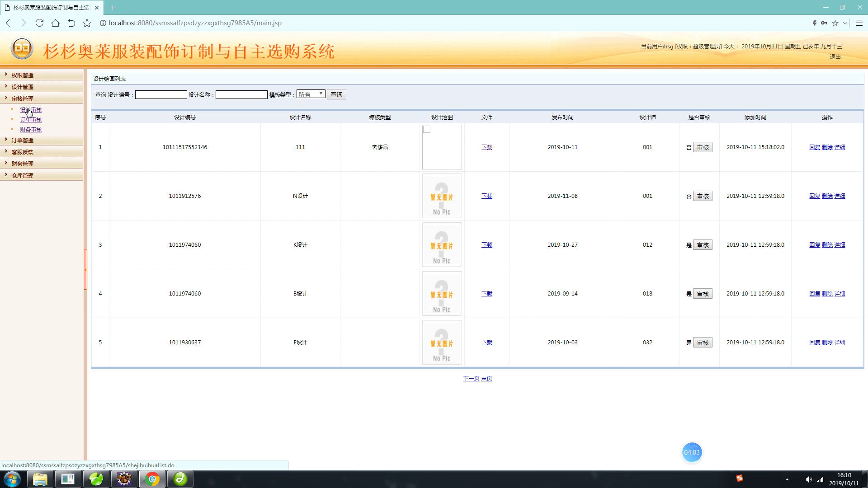Click 审核 button for design 111
This screenshot has height=488, width=868.
click(703, 147)
